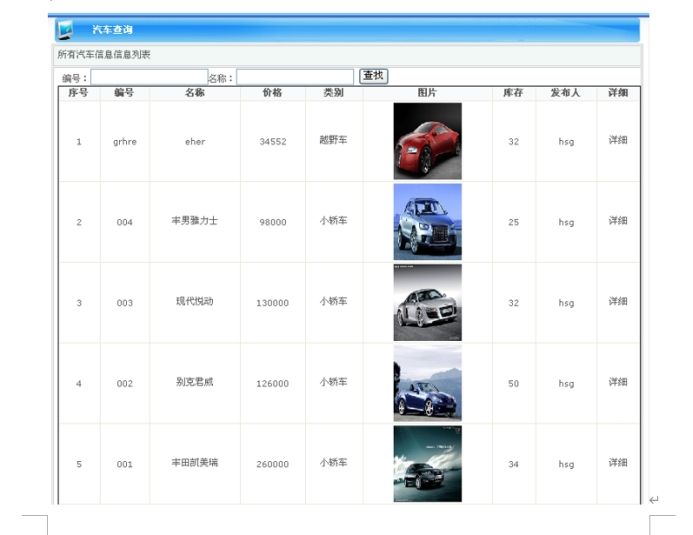Select hsg publisher in grhre row

point(566,142)
